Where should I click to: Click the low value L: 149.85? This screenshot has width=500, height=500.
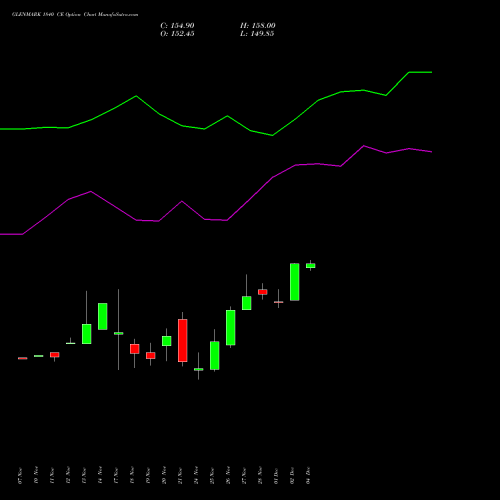(x=257, y=34)
